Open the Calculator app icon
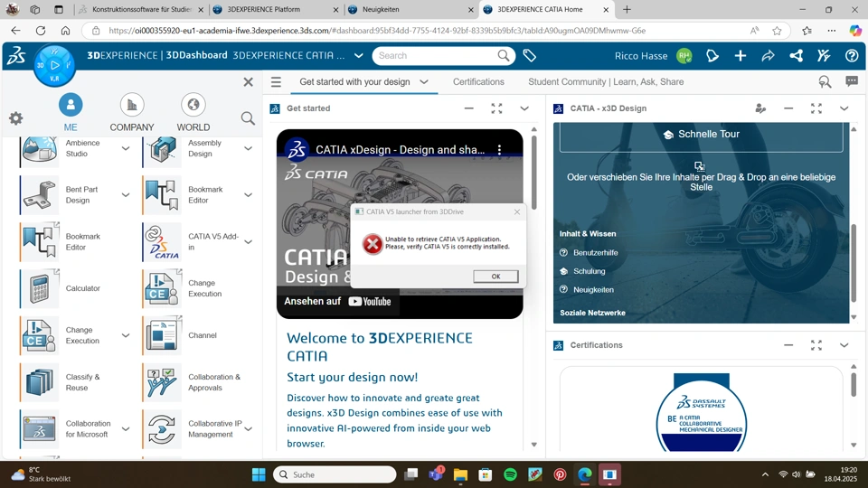Screen dimensions: 868x488 (x=39, y=288)
